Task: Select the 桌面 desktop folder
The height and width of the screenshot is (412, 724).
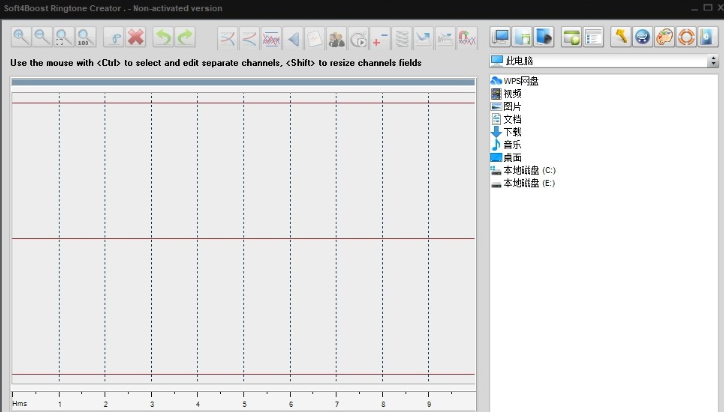Action: (512, 158)
